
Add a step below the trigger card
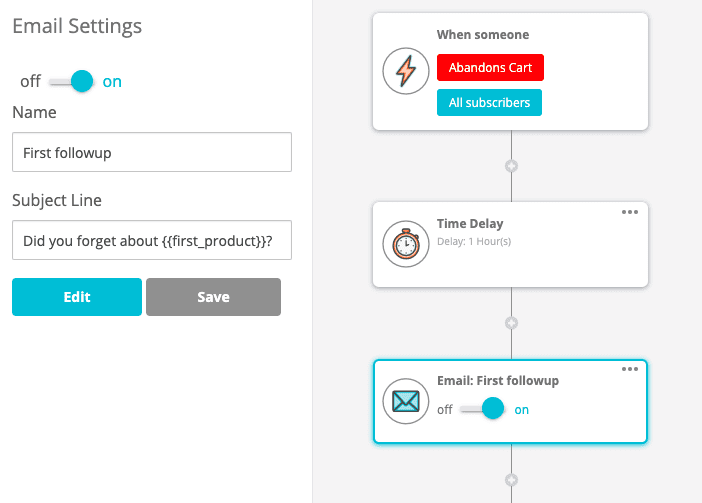click(x=511, y=165)
